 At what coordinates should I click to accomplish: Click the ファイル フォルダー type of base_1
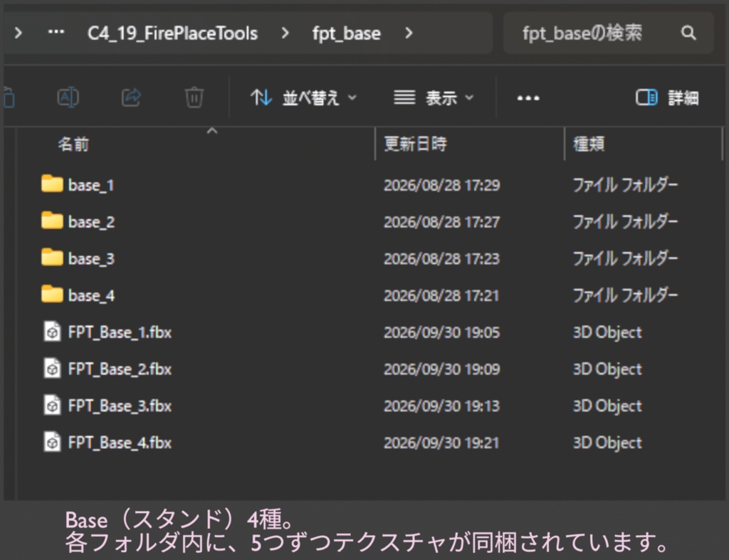pos(625,185)
